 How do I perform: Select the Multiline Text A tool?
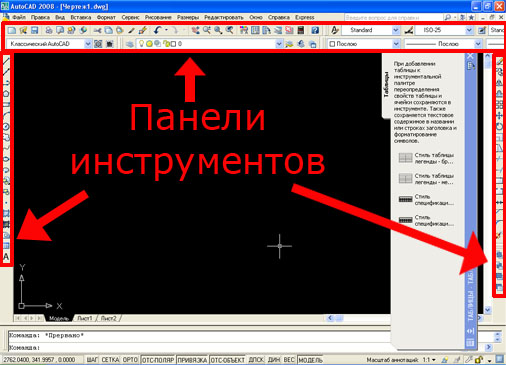coord(6,257)
